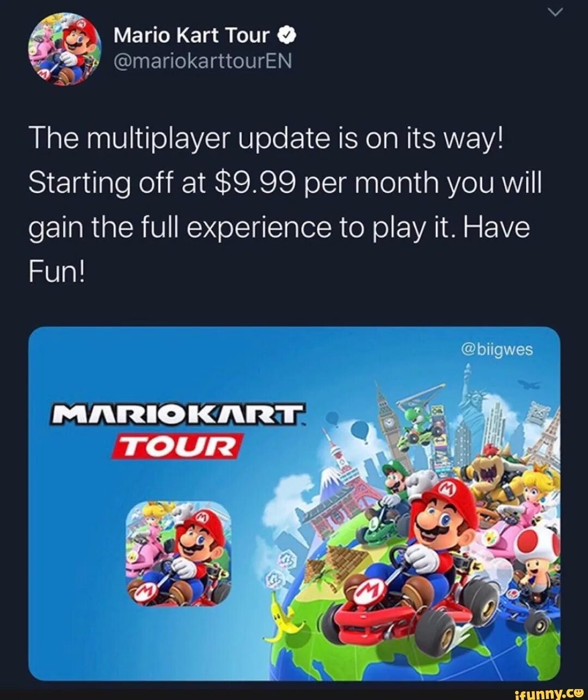Click the Mario Kart Tour display name
588x700 pixels.
point(192,35)
